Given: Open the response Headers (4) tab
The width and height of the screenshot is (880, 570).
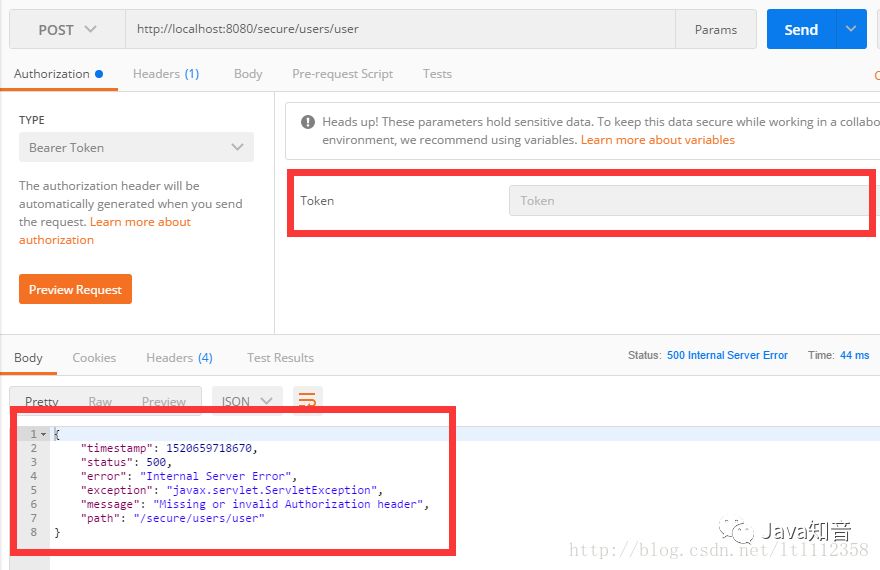Looking at the screenshot, I should pyautogui.click(x=180, y=358).
